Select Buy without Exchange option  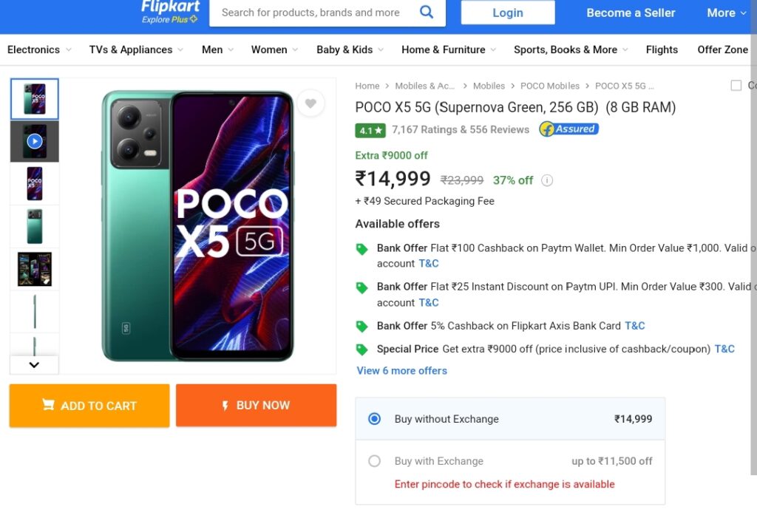point(374,419)
